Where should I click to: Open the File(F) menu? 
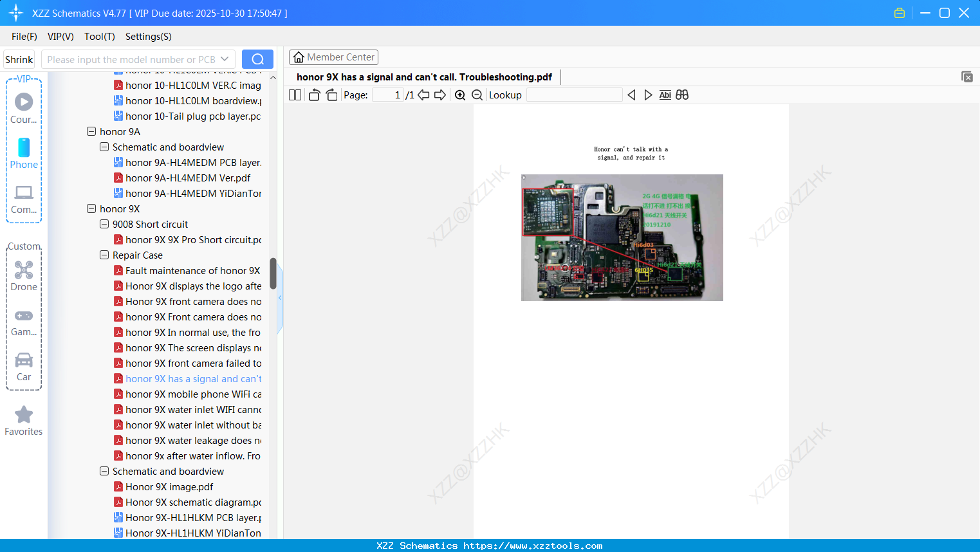(24, 37)
